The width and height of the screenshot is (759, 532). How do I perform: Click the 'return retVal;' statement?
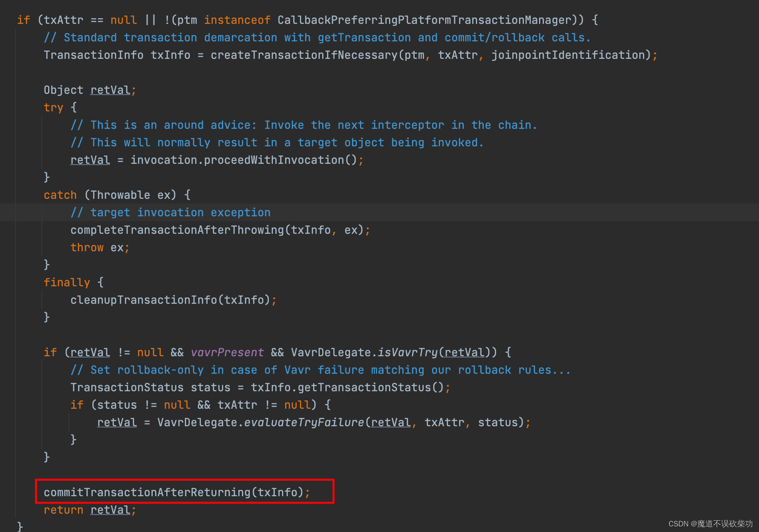pyautogui.click(x=90, y=510)
